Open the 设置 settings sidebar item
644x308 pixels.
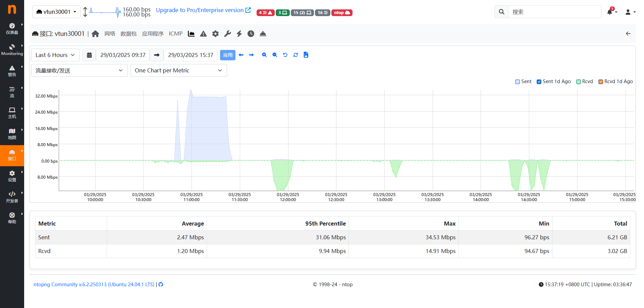[12, 176]
